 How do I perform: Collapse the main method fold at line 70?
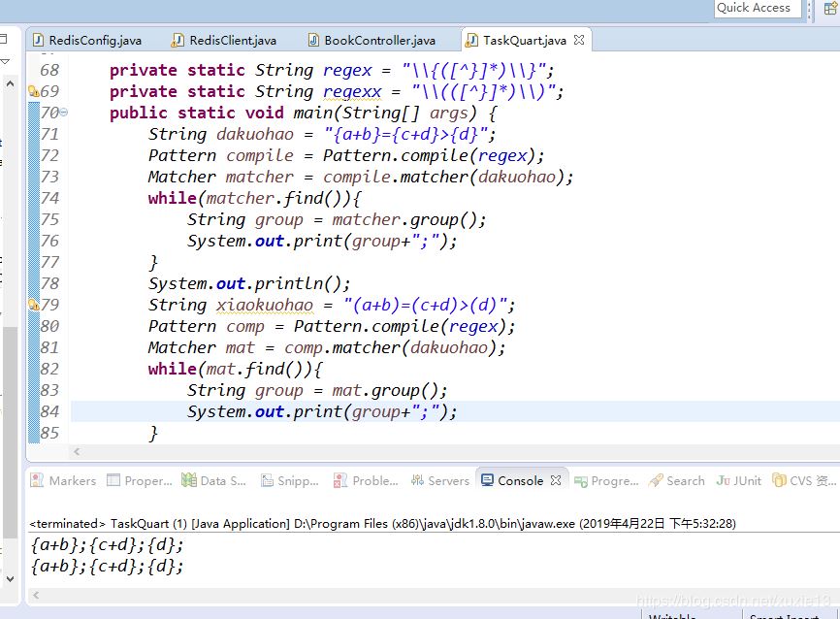pos(64,113)
